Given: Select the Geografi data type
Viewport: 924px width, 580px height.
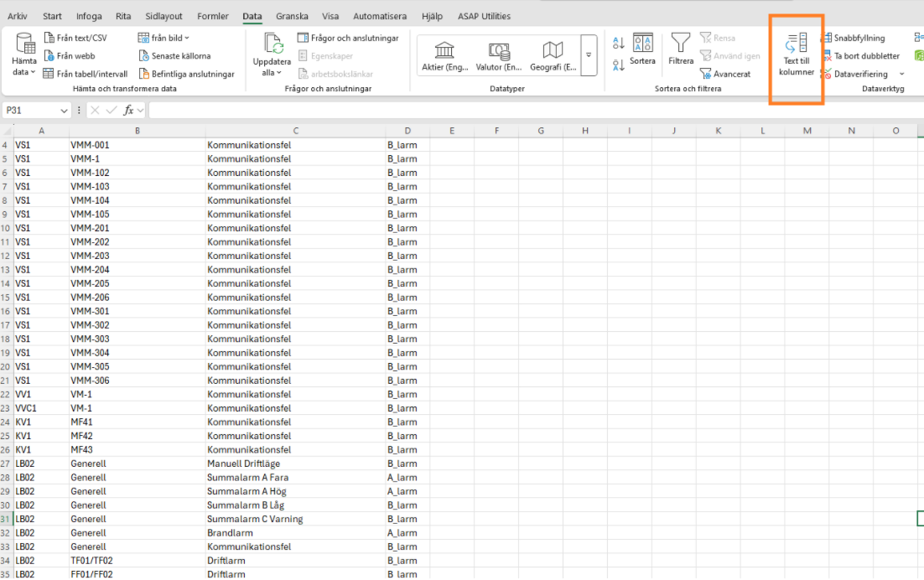Looking at the screenshot, I should tap(553, 56).
